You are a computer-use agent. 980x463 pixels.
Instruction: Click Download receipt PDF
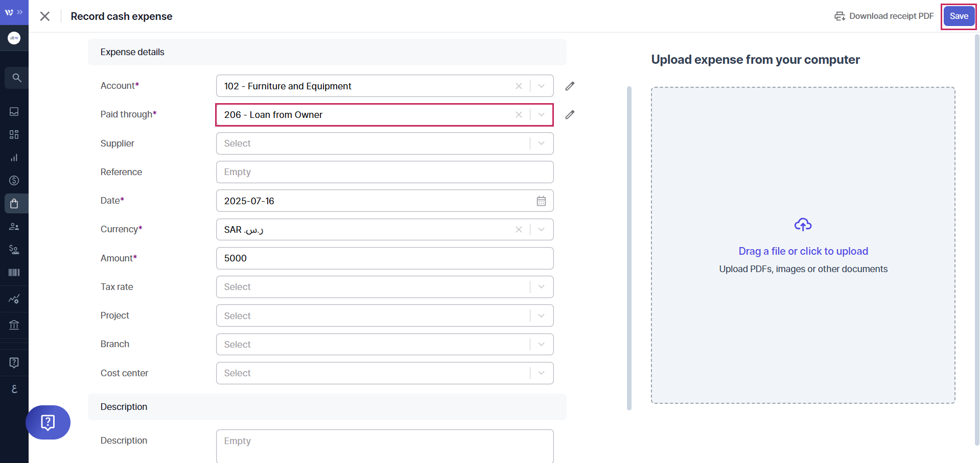coord(884,16)
